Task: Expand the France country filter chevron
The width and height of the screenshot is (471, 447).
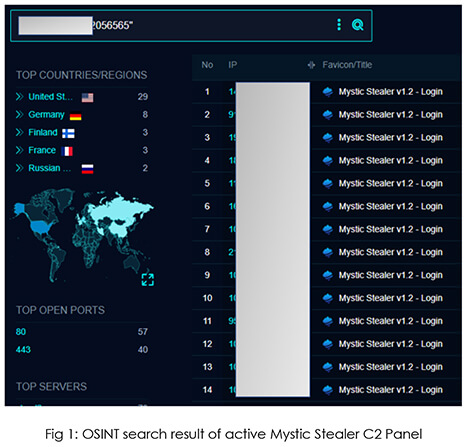Action: (19, 150)
